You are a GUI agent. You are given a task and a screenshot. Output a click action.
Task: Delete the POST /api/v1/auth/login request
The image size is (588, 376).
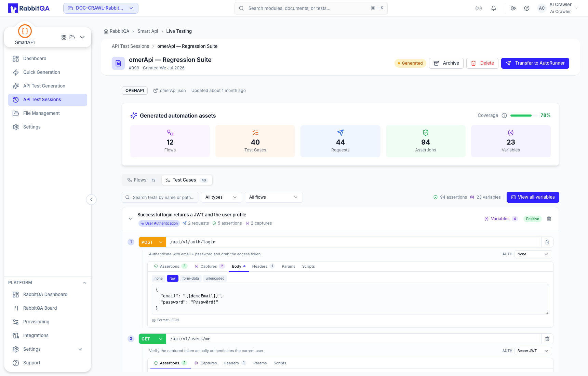tap(547, 242)
